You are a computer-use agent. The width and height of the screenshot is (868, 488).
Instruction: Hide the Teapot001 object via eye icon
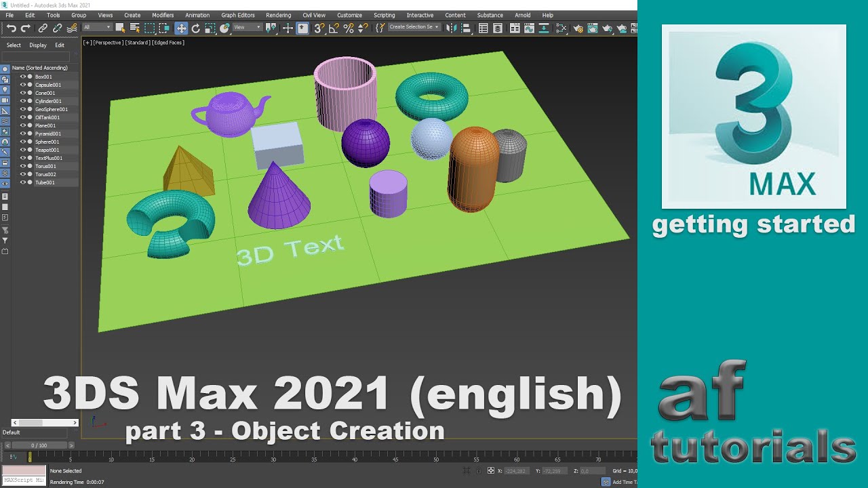coord(23,150)
